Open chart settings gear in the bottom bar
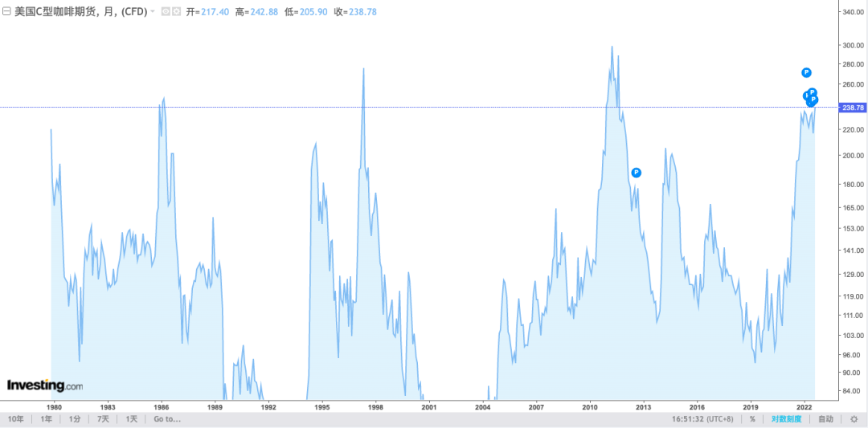This screenshot has height=428, width=868. click(x=853, y=418)
